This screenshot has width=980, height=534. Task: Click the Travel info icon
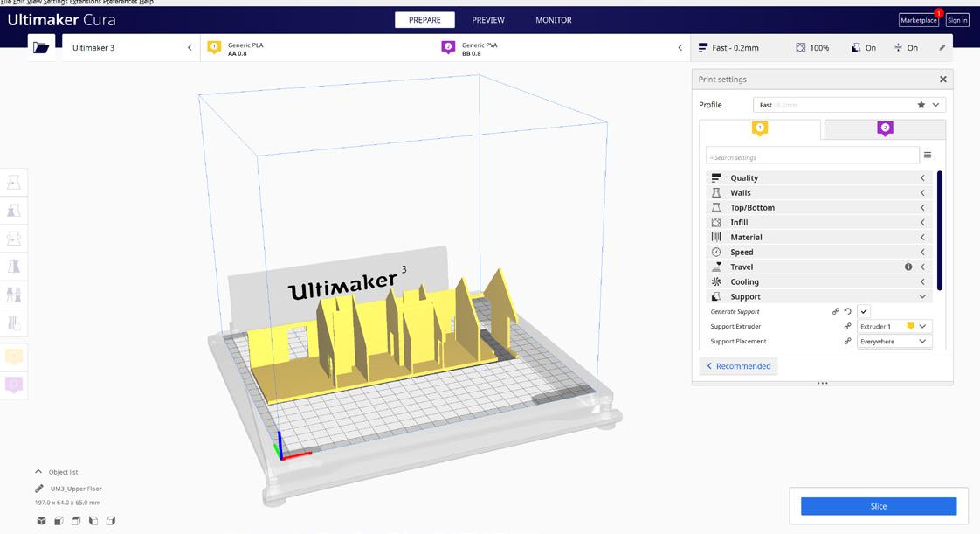908,267
